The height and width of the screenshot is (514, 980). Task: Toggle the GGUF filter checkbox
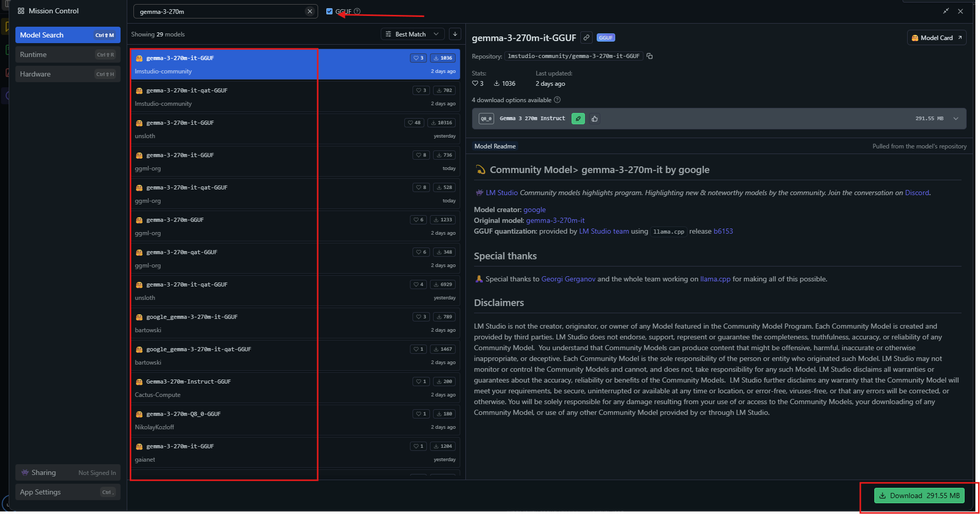[x=329, y=11]
